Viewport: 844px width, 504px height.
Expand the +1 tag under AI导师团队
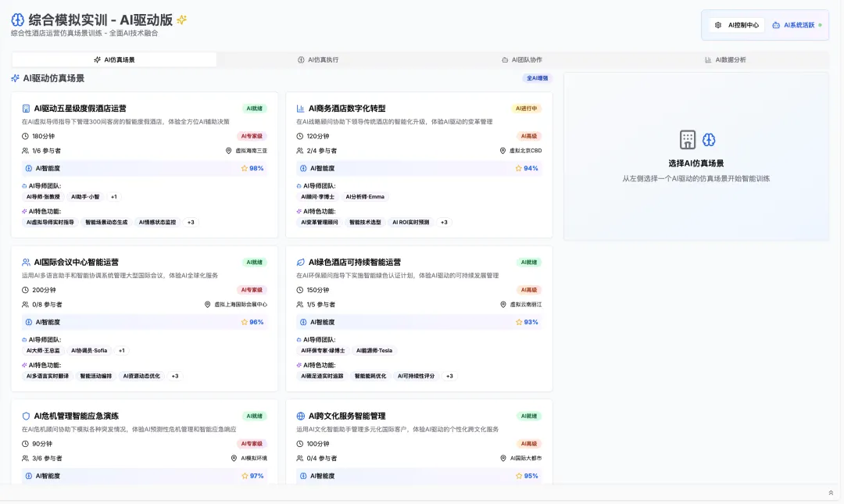point(114,196)
